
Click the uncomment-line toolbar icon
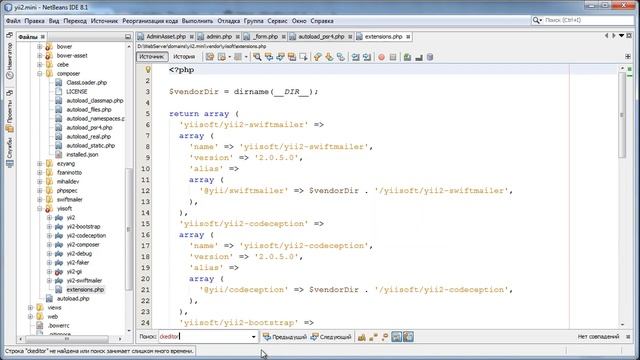pyautogui.click(x=418, y=57)
